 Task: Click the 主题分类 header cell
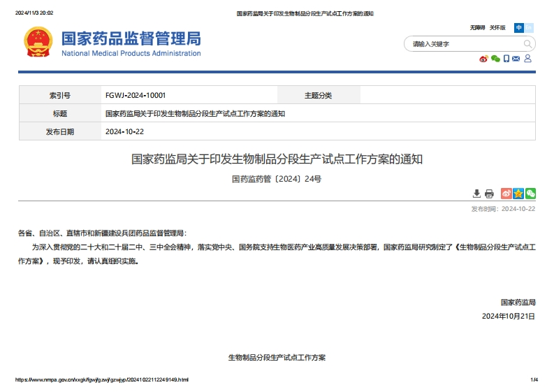point(319,95)
